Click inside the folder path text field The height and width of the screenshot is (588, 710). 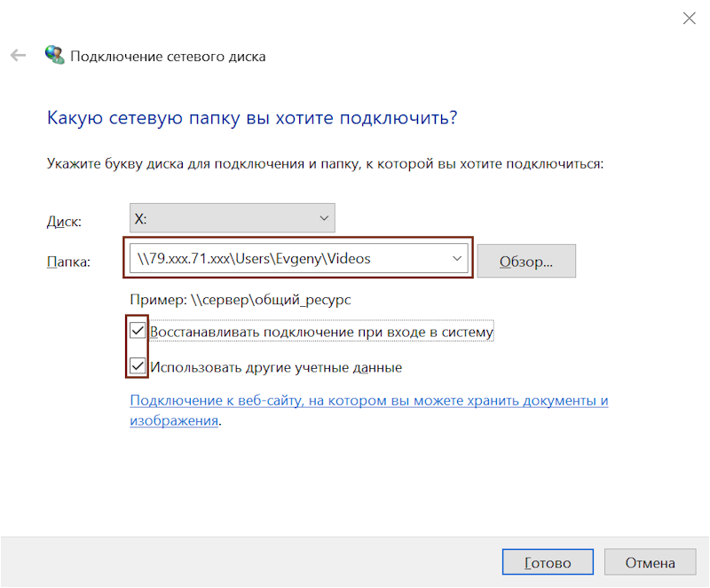coord(284,259)
